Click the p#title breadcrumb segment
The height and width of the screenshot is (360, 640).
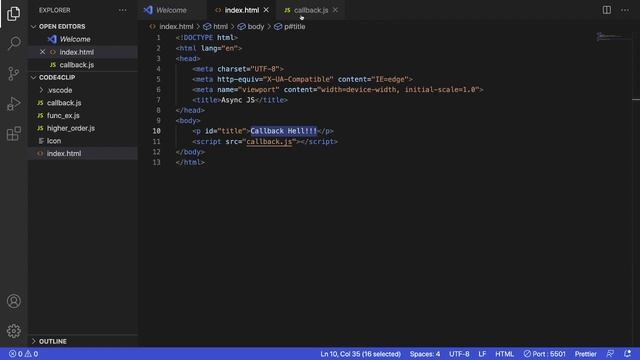pos(294,27)
